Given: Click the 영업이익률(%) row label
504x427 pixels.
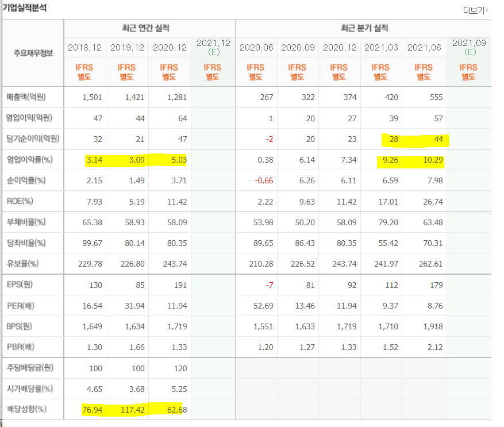Looking at the screenshot, I should coord(29,160).
